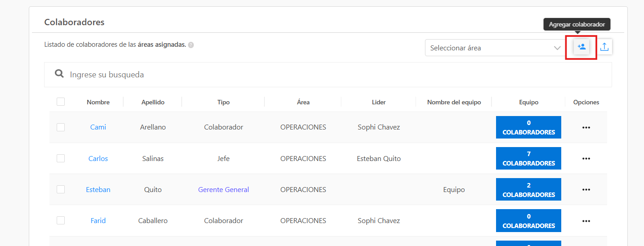644x246 pixels.
Task: Click the Área column header
Action: (303, 102)
